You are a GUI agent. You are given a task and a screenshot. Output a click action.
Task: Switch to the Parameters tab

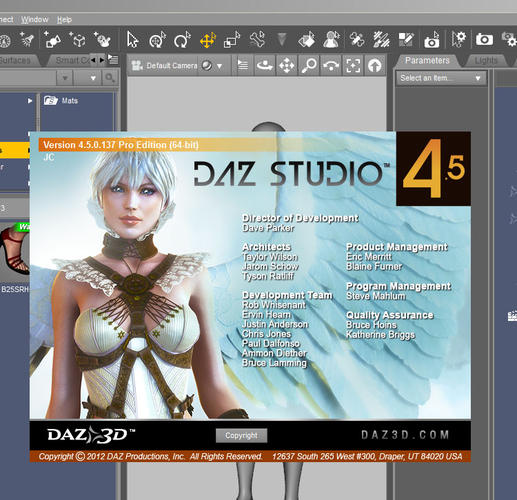pos(427,60)
